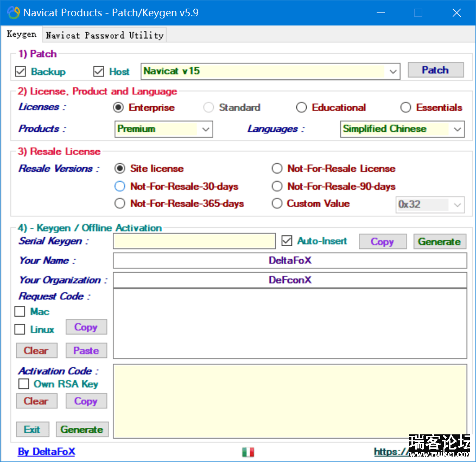476x462 pixels.
Task: Click the Italian flag icon
Action: point(248,452)
